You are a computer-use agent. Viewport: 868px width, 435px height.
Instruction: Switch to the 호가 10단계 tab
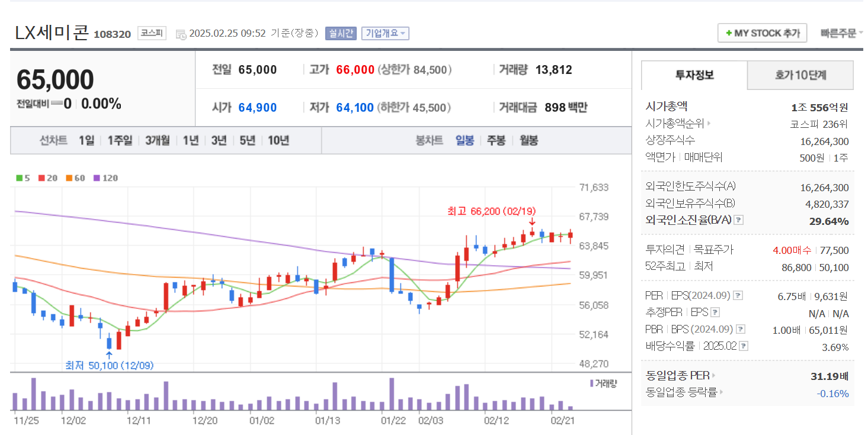tap(800, 75)
